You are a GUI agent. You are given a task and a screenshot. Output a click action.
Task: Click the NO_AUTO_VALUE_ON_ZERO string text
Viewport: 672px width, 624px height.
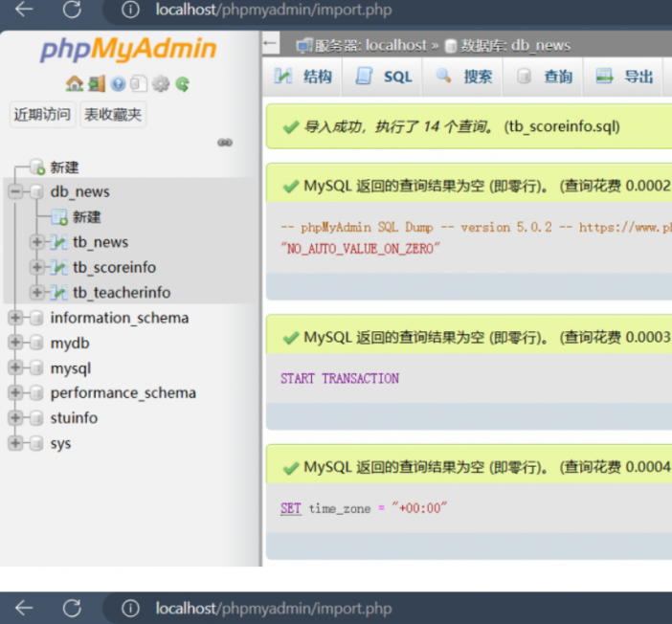[360, 249]
